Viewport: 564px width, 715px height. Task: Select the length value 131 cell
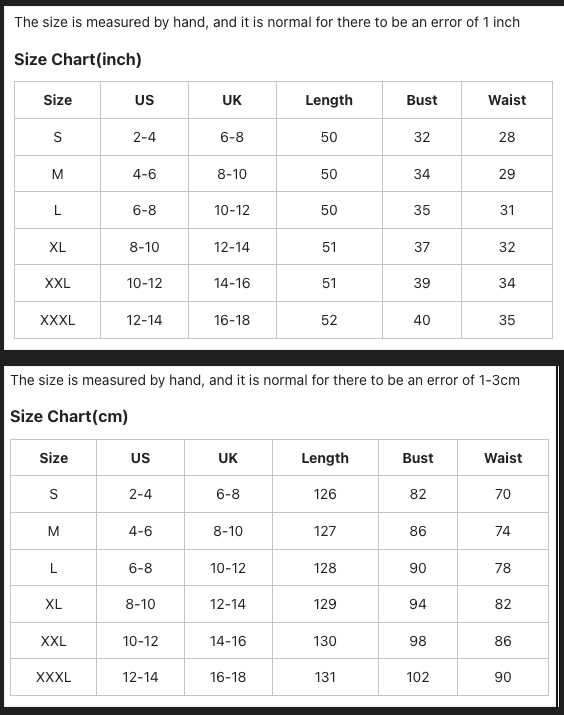pyautogui.click(x=325, y=677)
